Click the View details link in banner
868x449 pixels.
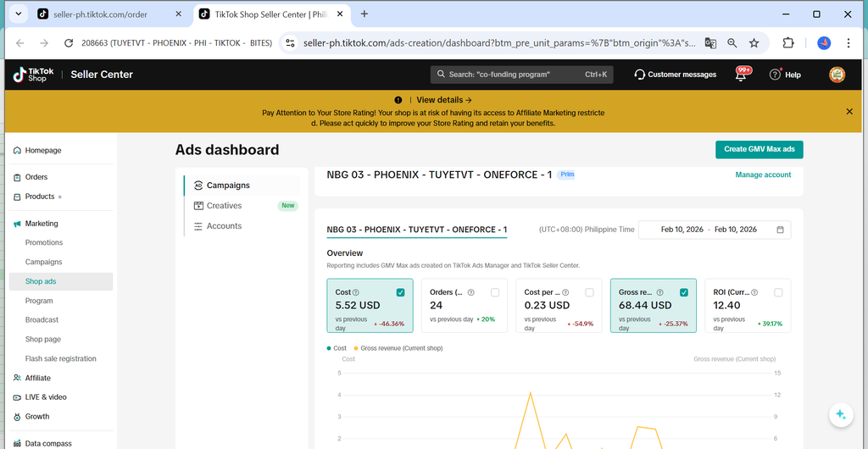pyautogui.click(x=444, y=100)
